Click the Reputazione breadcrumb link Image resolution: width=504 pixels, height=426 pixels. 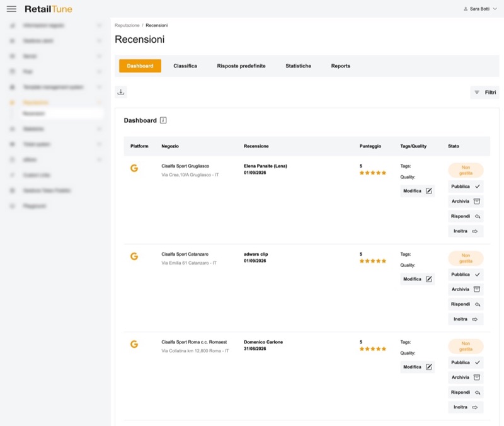point(127,25)
